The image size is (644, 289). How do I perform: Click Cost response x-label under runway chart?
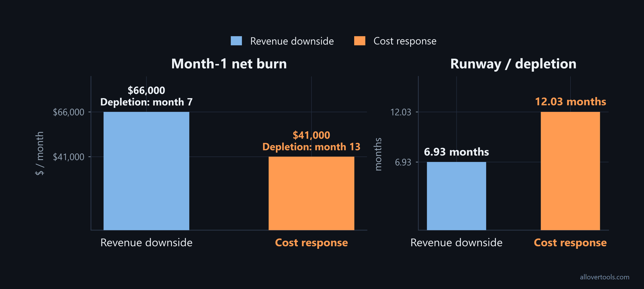pyautogui.click(x=570, y=243)
